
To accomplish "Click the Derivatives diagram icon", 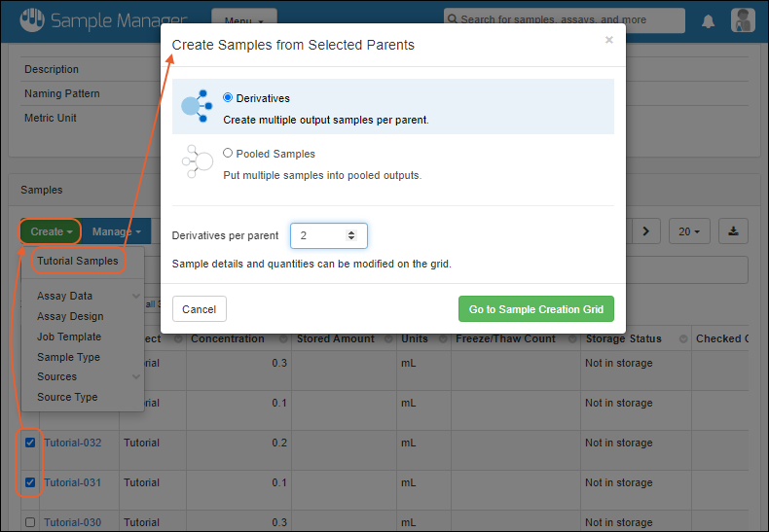I will (x=196, y=106).
